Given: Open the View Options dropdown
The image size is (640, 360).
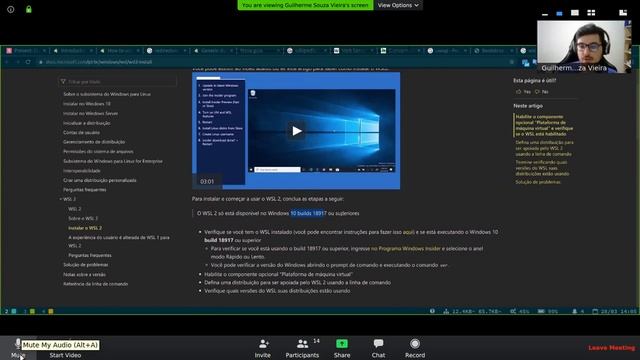Looking at the screenshot, I should click(x=398, y=5).
